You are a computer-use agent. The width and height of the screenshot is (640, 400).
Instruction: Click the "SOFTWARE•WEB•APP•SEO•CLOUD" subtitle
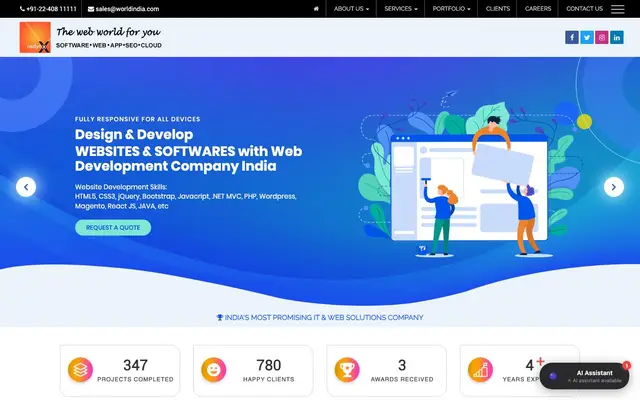pyautogui.click(x=109, y=45)
